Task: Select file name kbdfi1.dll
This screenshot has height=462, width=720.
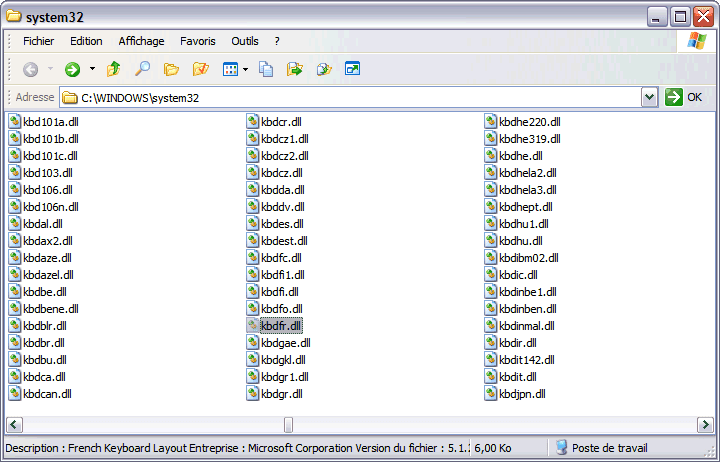Action: [283, 275]
